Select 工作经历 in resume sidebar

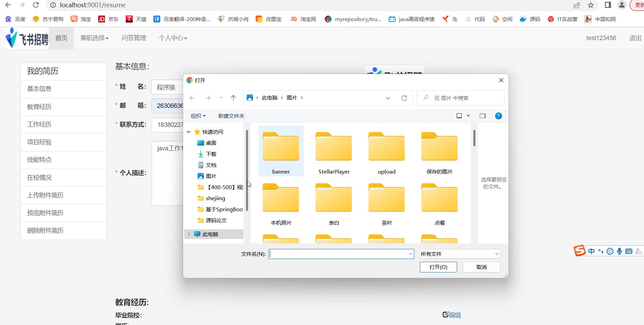(64, 124)
